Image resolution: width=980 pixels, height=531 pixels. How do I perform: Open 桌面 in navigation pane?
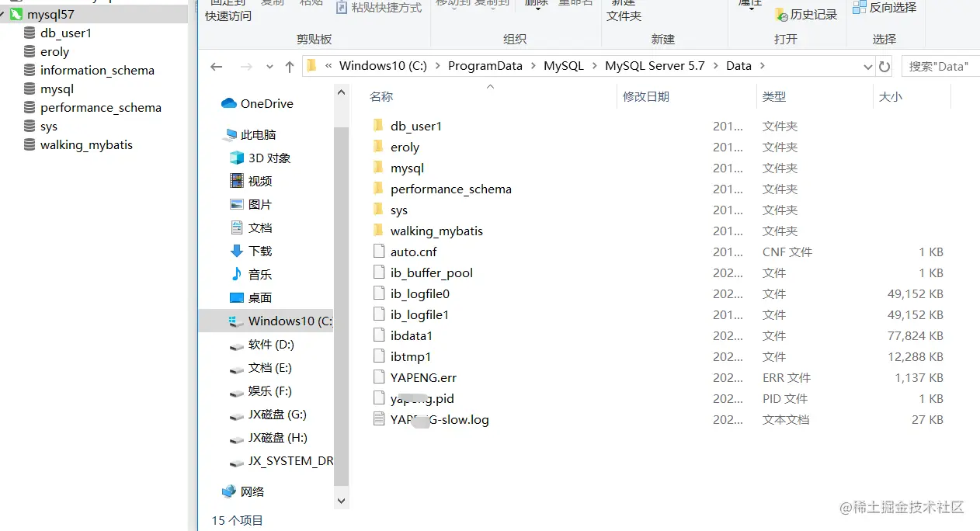point(251,297)
